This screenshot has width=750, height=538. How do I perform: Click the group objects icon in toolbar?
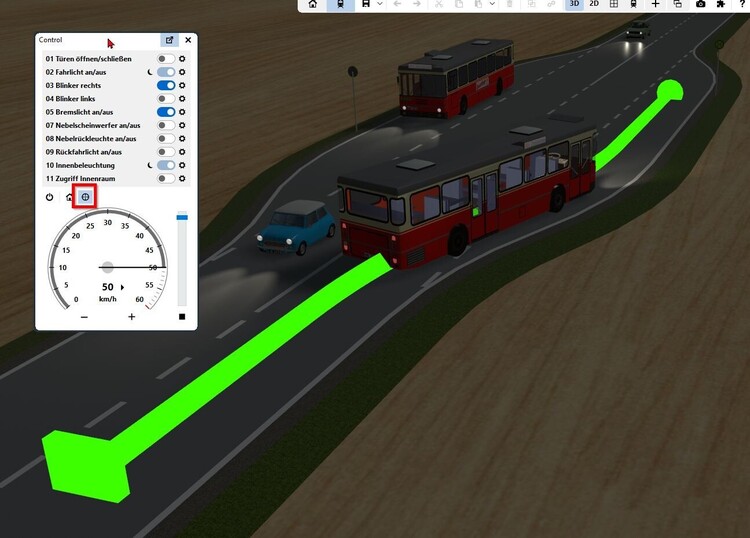[531, 4]
